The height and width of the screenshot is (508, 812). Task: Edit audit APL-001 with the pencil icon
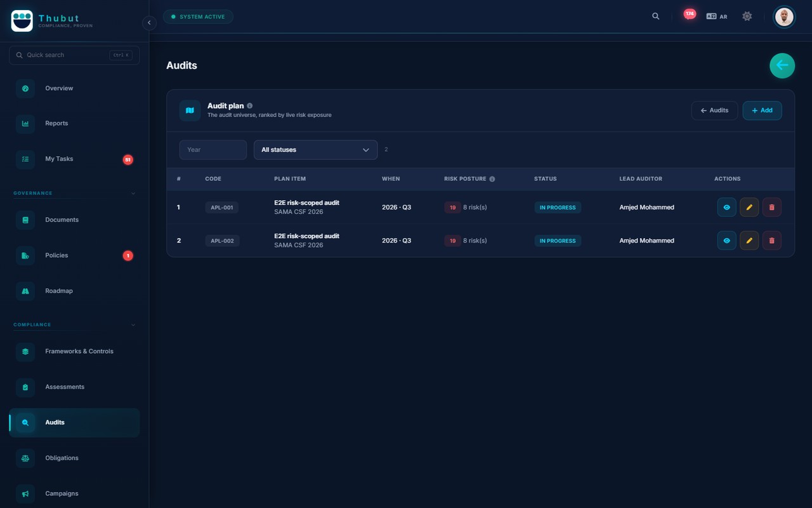[x=749, y=207]
